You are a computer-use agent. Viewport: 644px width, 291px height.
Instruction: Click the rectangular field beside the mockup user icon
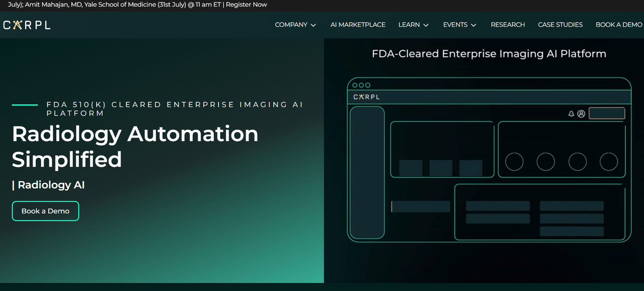pos(607,114)
